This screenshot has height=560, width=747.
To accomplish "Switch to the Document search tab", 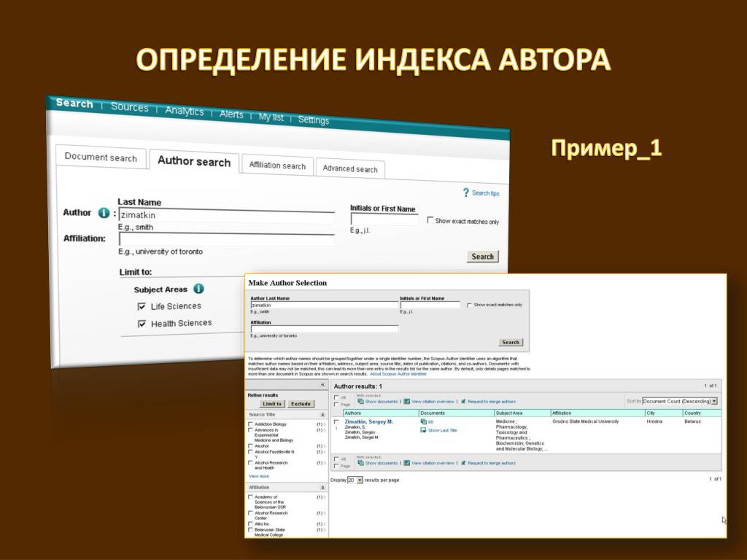I will [101, 157].
